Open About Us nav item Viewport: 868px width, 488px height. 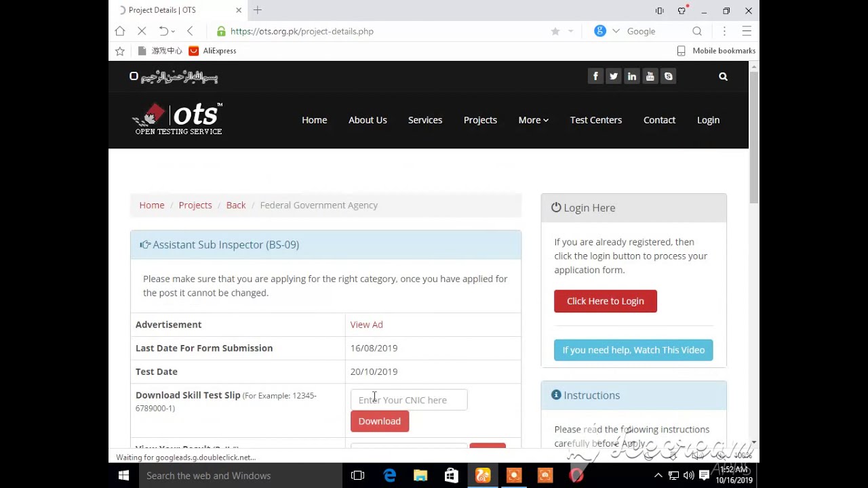pos(368,120)
